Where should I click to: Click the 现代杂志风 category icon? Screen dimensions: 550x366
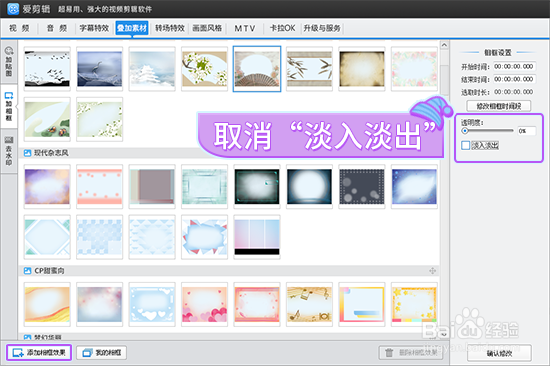tap(27, 153)
